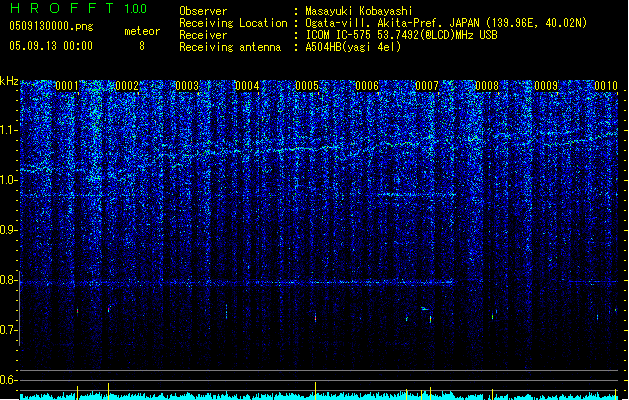Image resolution: width=629 pixels, height=400 pixels.
Task: Click the 0.8 frequency axis label
Action: pos(8,280)
